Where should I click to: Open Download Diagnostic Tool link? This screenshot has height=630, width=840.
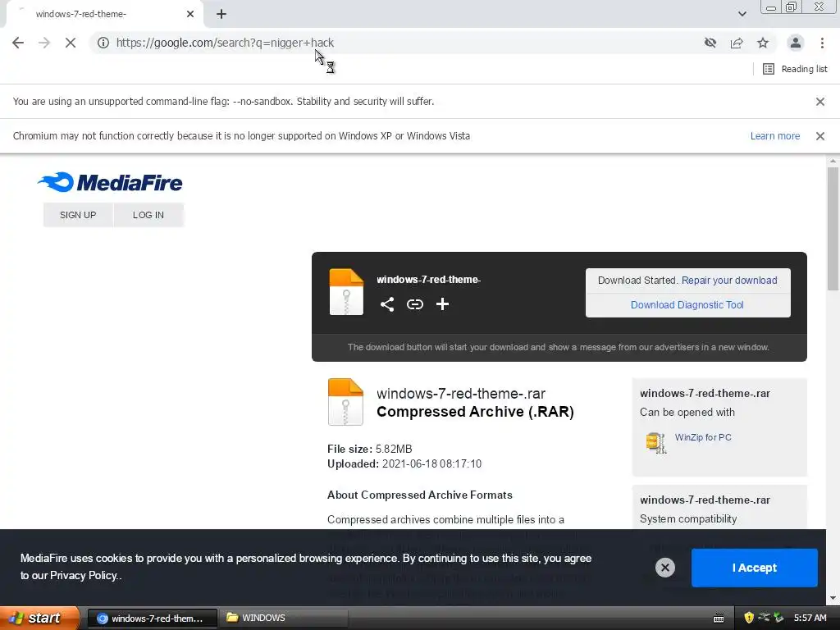click(687, 305)
